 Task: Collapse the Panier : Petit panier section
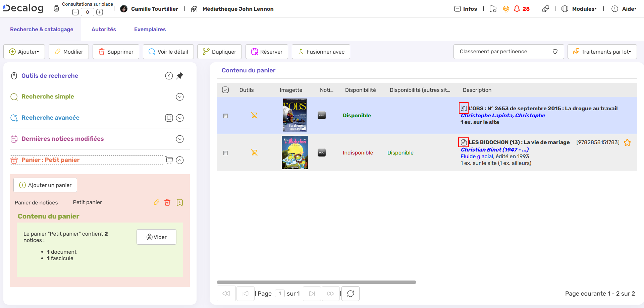click(x=180, y=160)
